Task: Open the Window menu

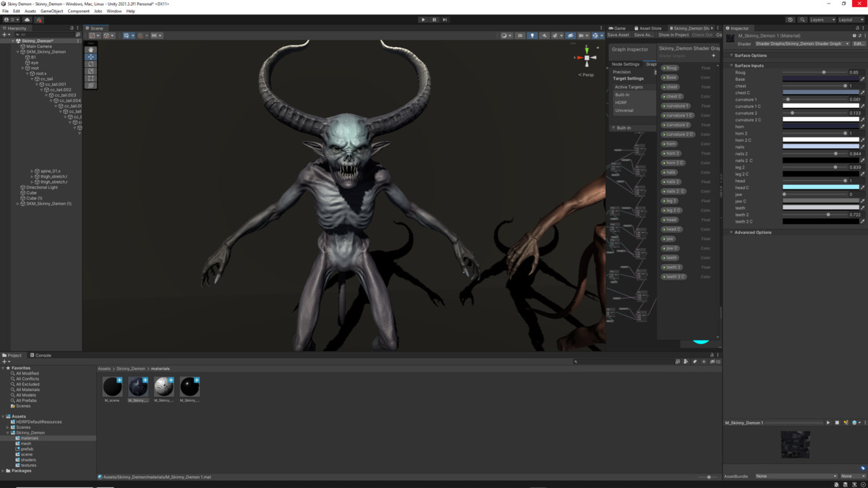Action: (x=114, y=12)
